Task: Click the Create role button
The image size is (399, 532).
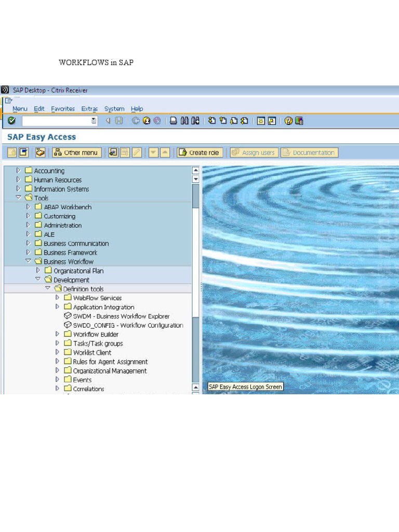Action: pos(200,153)
